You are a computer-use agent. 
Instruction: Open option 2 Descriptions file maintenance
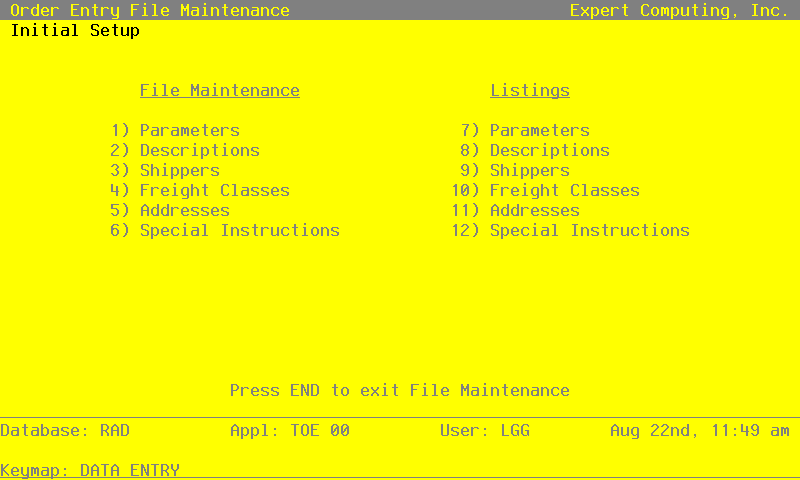tap(185, 150)
